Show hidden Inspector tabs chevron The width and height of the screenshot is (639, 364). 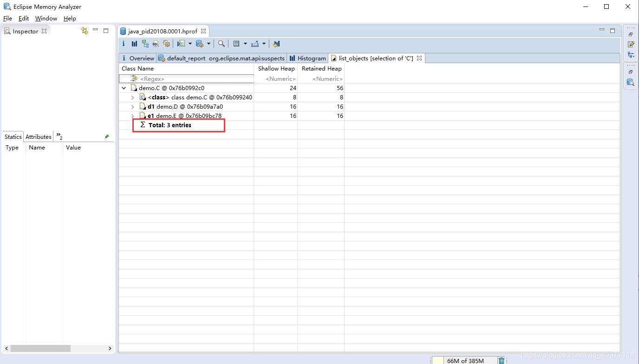(x=59, y=136)
